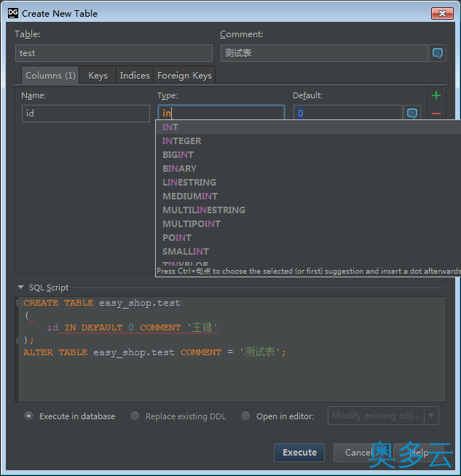Select Open in editor radio button

[x=245, y=416]
